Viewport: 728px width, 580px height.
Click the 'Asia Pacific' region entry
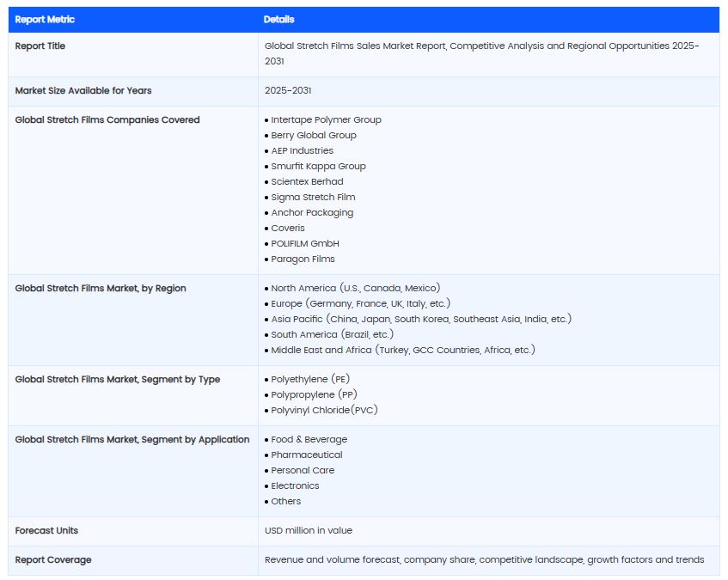[x=421, y=320]
